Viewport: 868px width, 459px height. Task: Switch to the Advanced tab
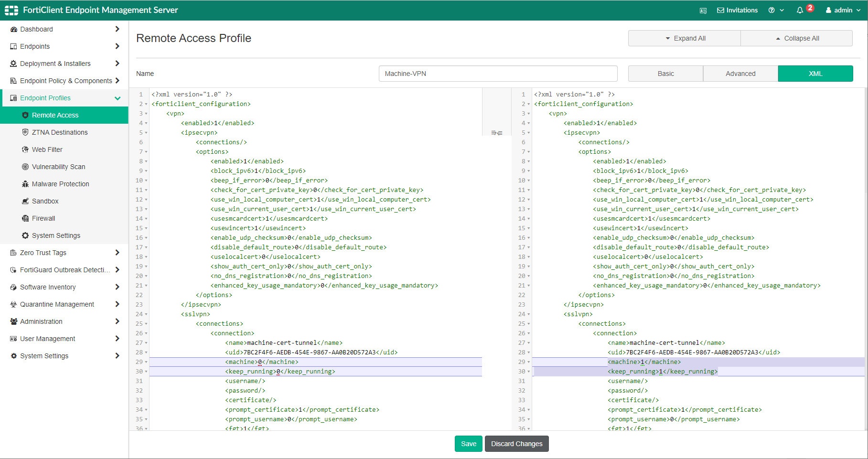(740, 73)
